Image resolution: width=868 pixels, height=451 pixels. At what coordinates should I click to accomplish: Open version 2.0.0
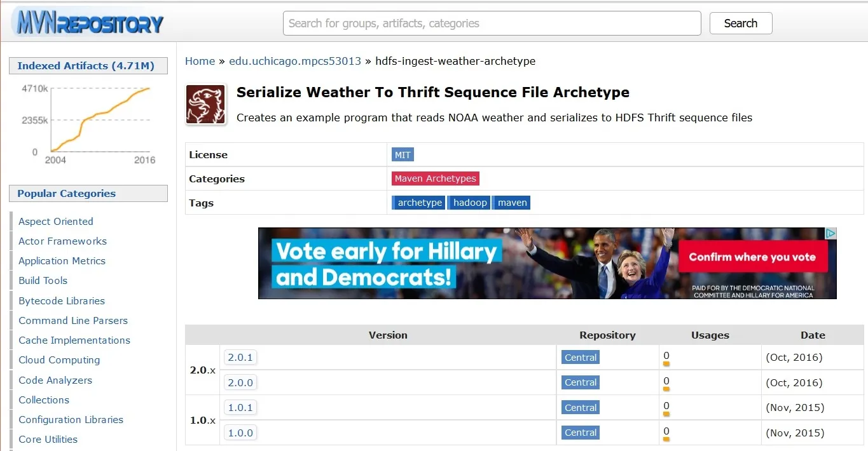(240, 382)
